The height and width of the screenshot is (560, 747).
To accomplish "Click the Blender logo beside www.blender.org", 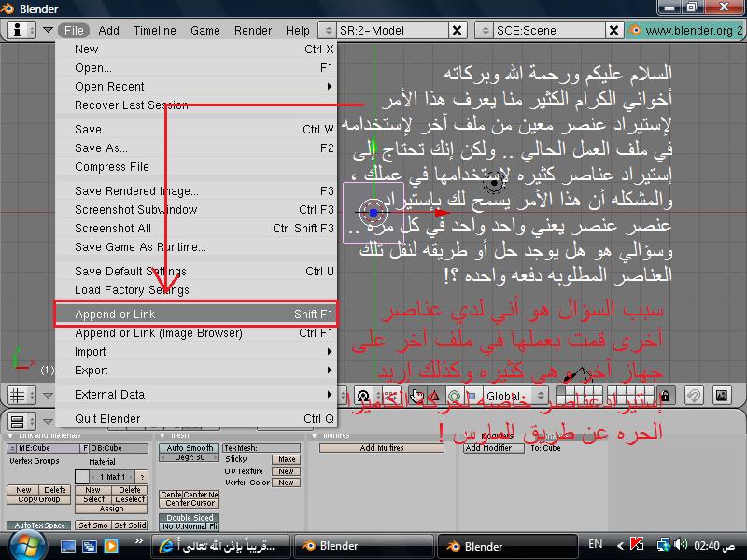I will 635,30.
